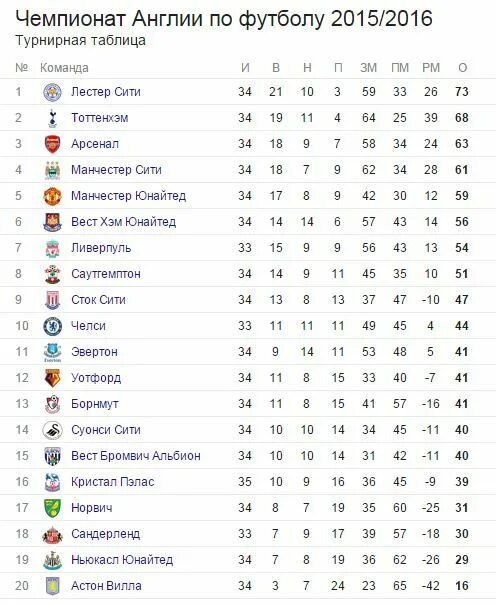Image resolution: width=496 pixels, height=604 pixels.
Task: Click the Liverpool club crest
Action: (x=52, y=248)
